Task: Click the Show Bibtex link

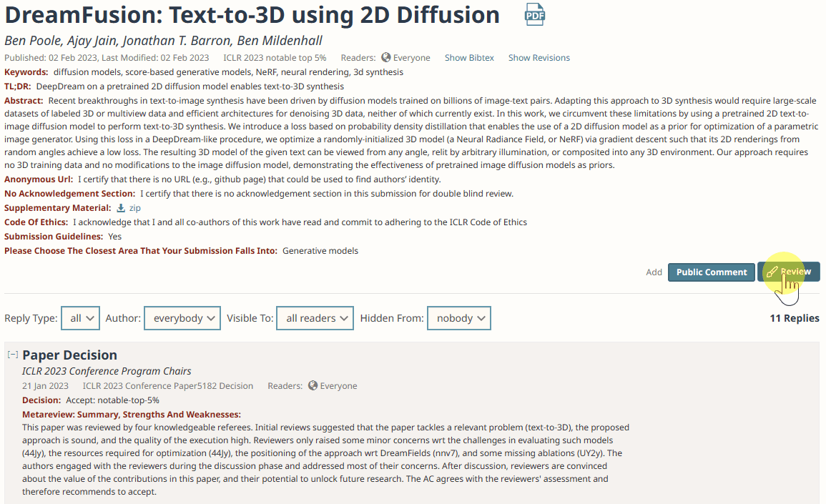Action: 469,58
